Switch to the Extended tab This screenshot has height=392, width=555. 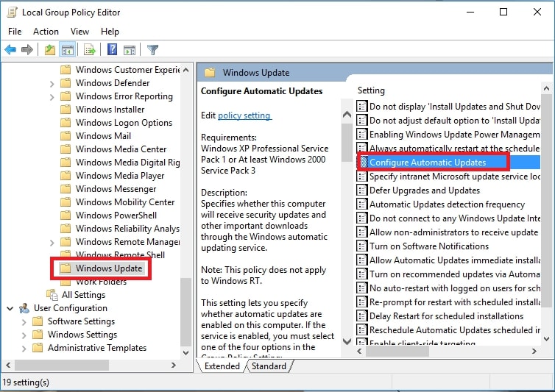click(222, 366)
